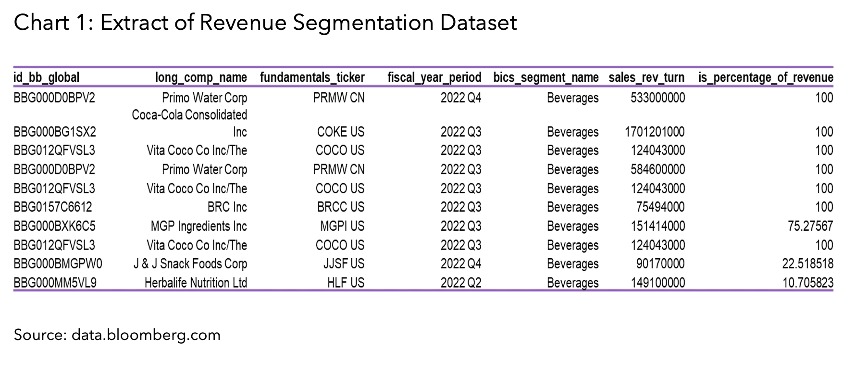Click percentage 100 in the BRCC US row

pos(824,207)
